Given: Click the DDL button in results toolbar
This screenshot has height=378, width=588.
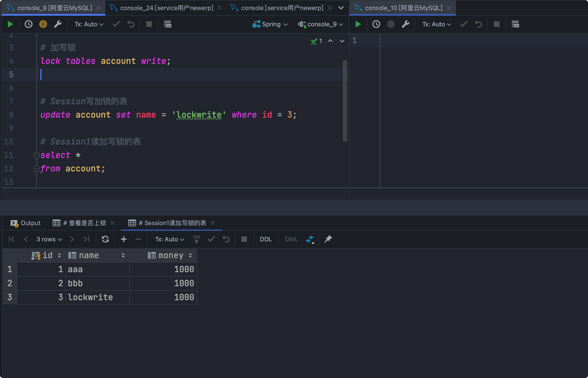Looking at the screenshot, I should pos(265,239).
